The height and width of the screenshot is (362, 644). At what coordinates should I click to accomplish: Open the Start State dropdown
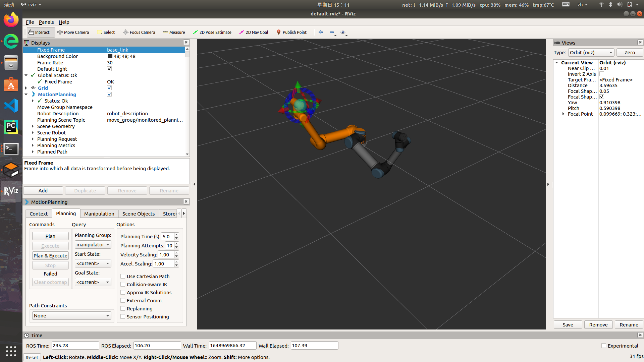(x=93, y=263)
